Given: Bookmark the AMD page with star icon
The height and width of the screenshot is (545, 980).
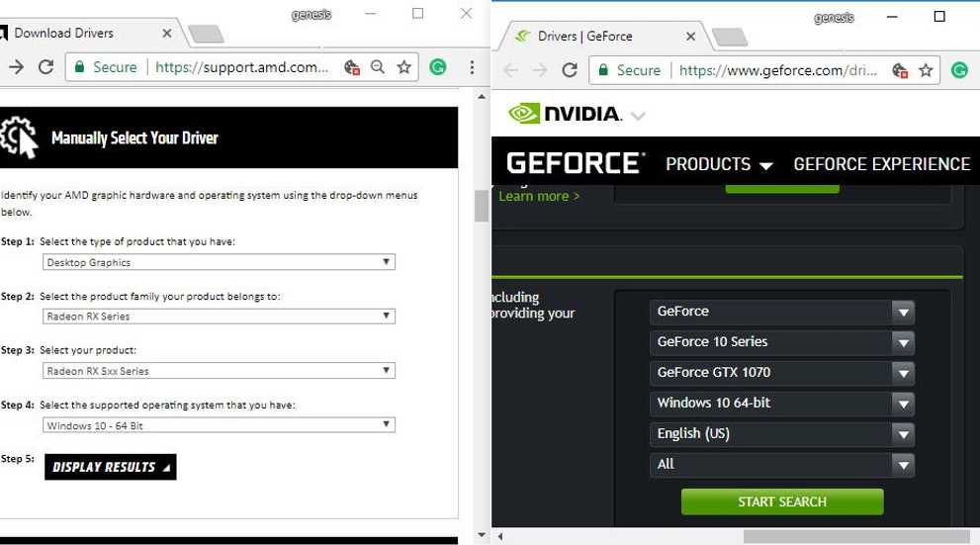Looking at the screenshot, I should pos(403,67).
